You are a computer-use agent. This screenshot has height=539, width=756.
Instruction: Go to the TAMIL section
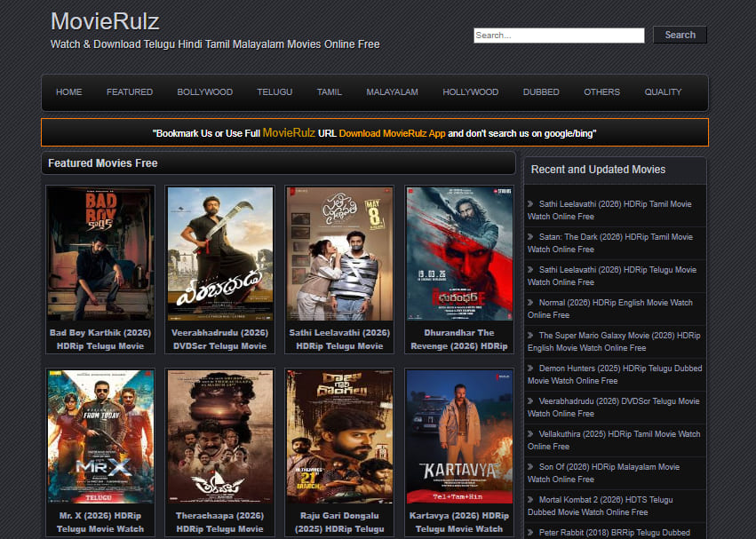coord(330,92)
